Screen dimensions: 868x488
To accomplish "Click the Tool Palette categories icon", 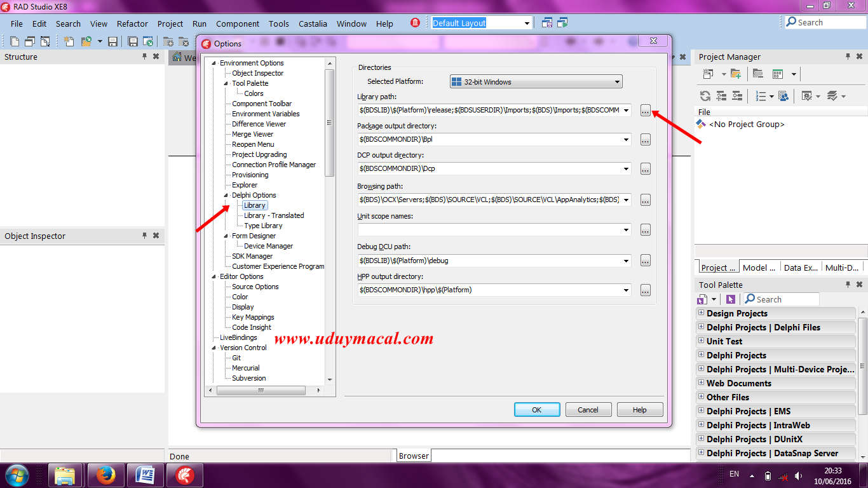I will pyautogui.click(x=702, y=299).
